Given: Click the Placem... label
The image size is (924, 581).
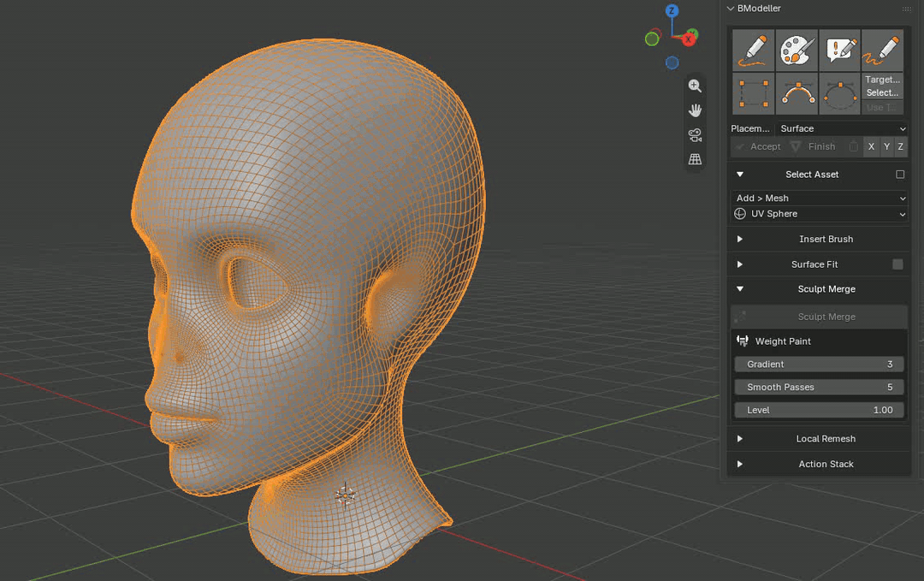Looking at the screenshot, I should coord(750,128).
